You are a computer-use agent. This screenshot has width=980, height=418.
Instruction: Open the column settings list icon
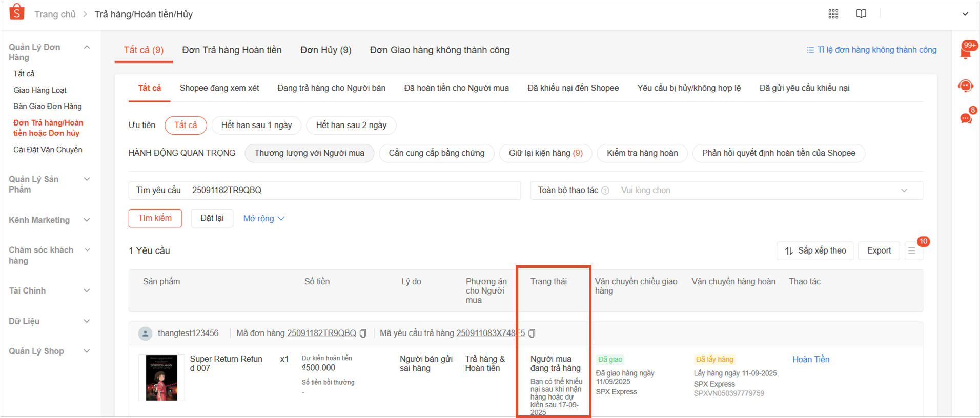click(912, 250)
